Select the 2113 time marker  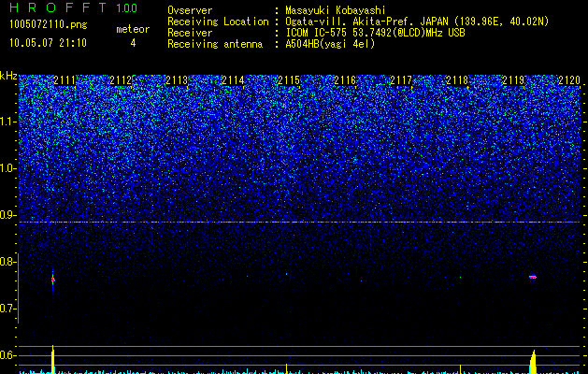pos(177,80)
